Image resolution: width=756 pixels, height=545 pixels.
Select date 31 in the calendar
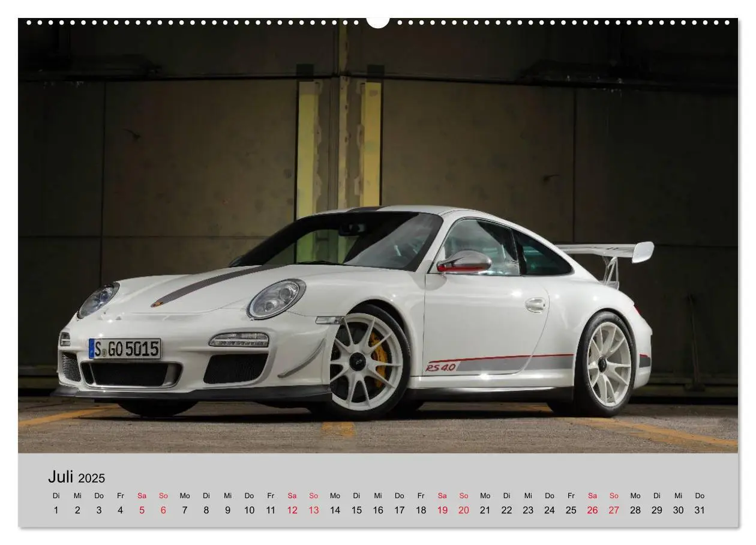700,510
